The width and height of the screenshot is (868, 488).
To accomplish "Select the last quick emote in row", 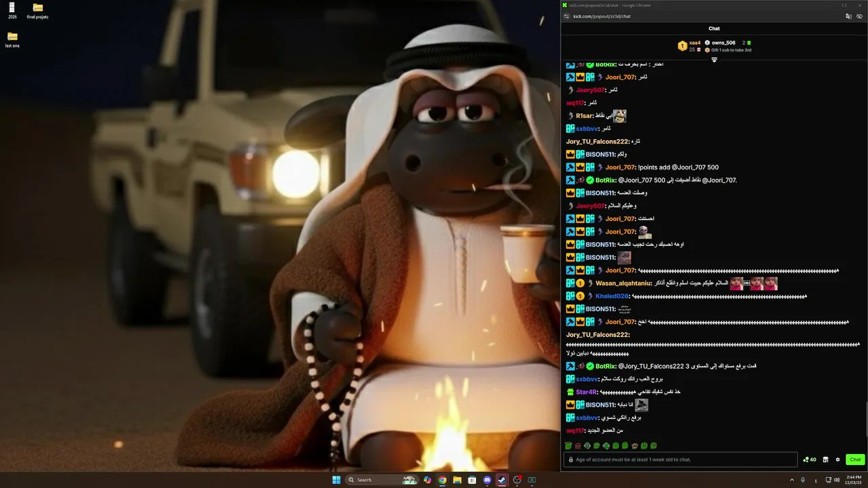I will click(x=654, y=446).
